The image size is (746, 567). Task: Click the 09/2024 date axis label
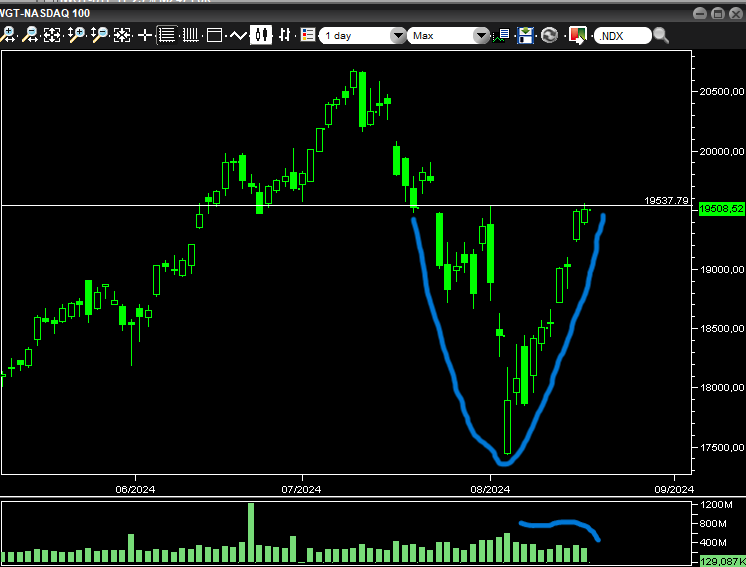tap(674, 489)
